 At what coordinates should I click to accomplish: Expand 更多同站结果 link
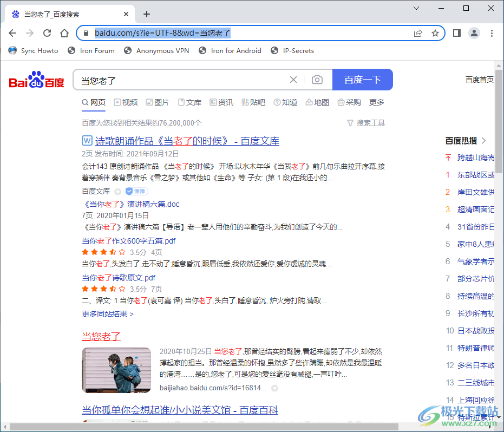(x=107, y=314)
